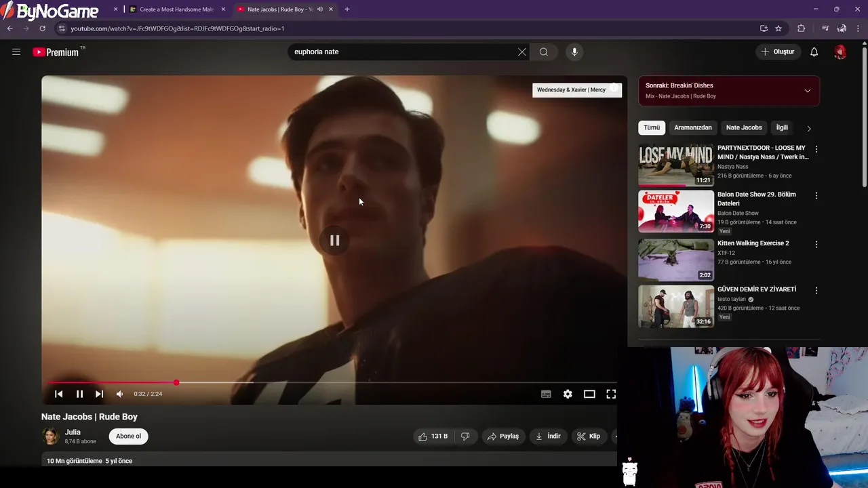Open GÜVEN DEMİR EV ZİYARETİ thumbnail
This screenshot has width=868, height=488.
click(676, 306)
